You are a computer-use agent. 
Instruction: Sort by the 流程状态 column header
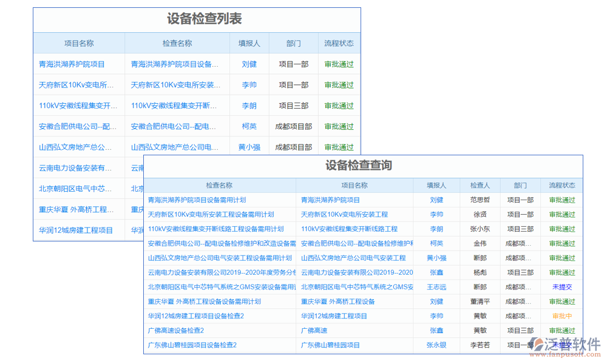click(x=561, y=185)
